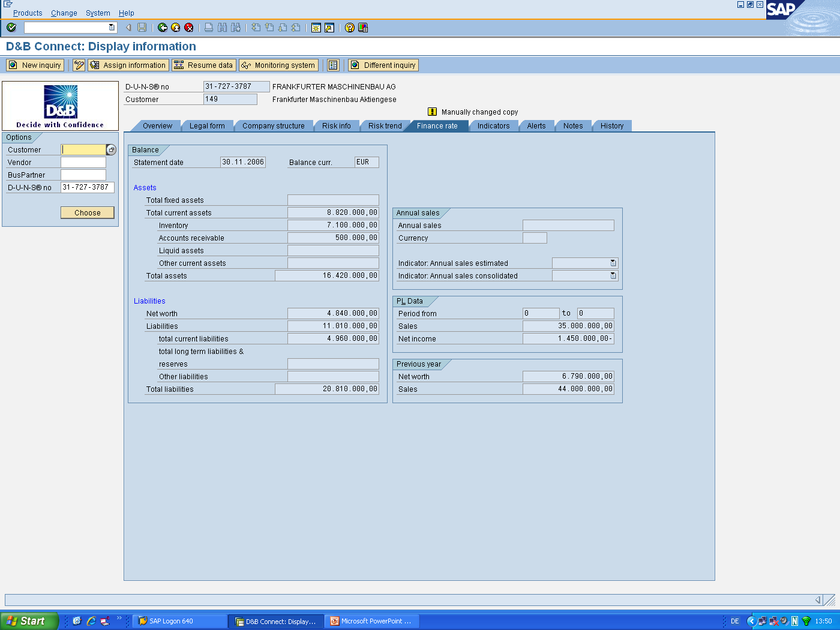The image size is (840, 630).
Task: Click the command input field
Action: click(67, 28)
